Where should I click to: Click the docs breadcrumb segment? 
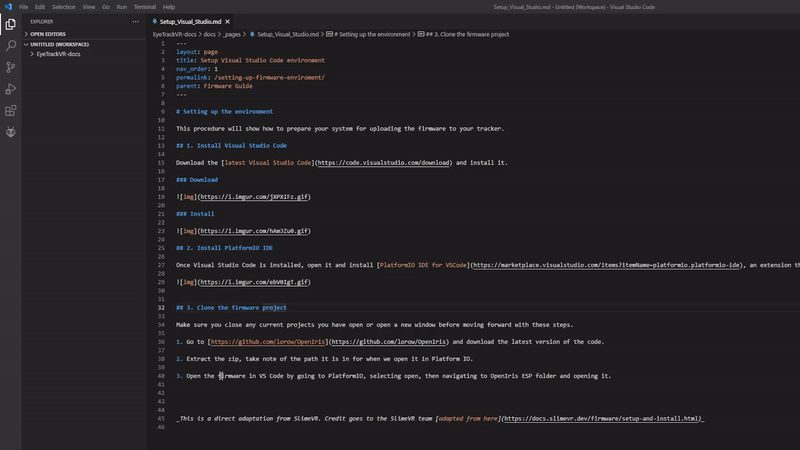(210, 34)
